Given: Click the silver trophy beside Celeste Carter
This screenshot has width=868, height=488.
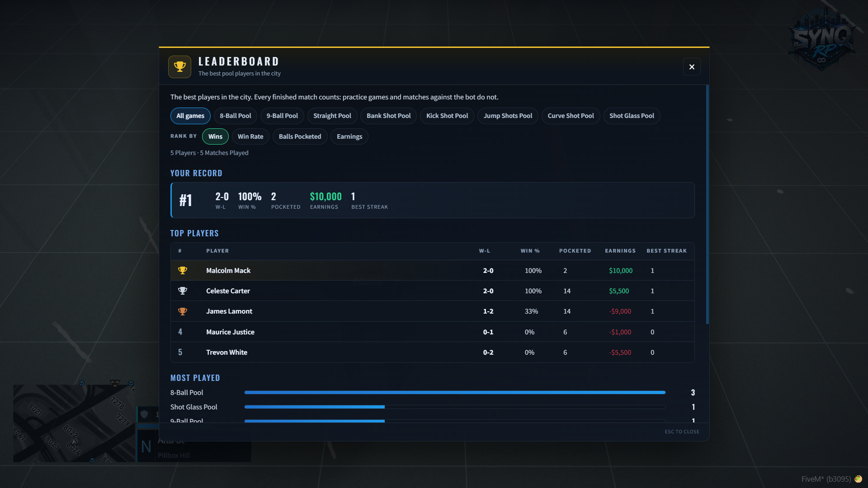Looking at the screenshot, I should 183,291.
